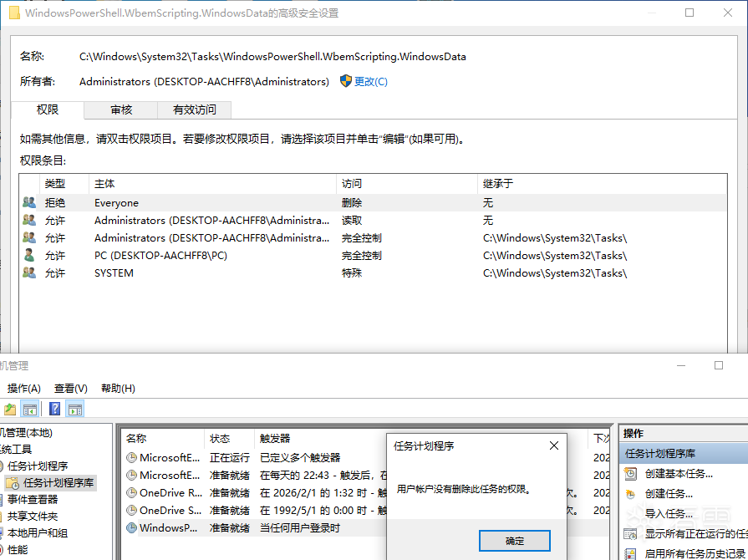Click the 主体 column header
The width and height of the screenshot is (748, 560).
[212, 184]
